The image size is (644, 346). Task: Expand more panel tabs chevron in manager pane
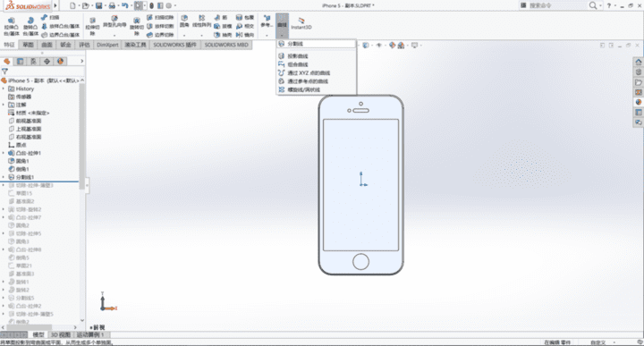[81, 61]
